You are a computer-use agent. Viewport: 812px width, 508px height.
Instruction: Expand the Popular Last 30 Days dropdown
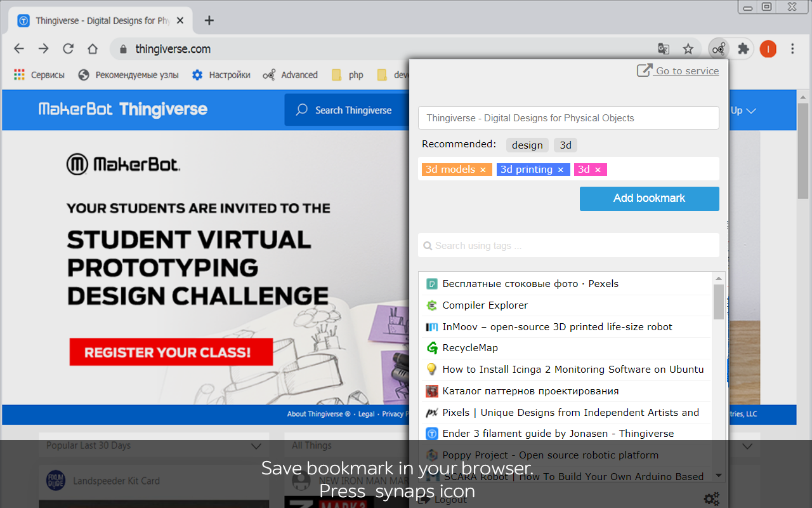pyautogui.click(x=256, y=446)
